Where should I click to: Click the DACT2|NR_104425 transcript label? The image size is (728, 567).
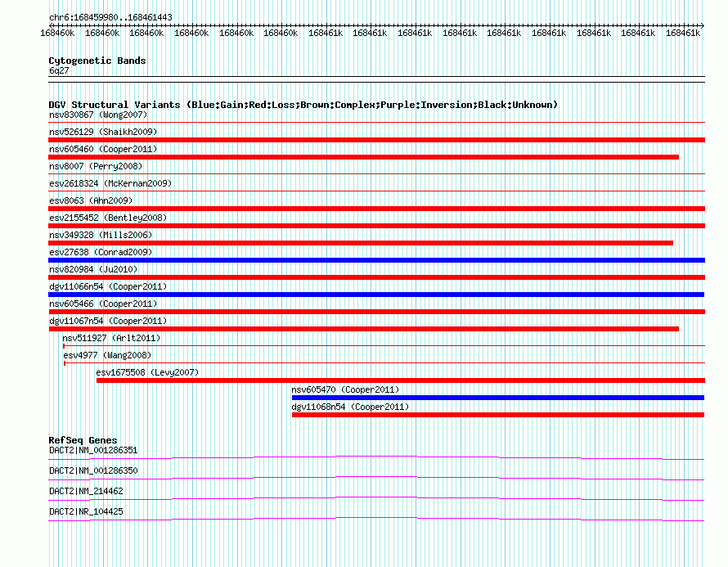point(86,511)
